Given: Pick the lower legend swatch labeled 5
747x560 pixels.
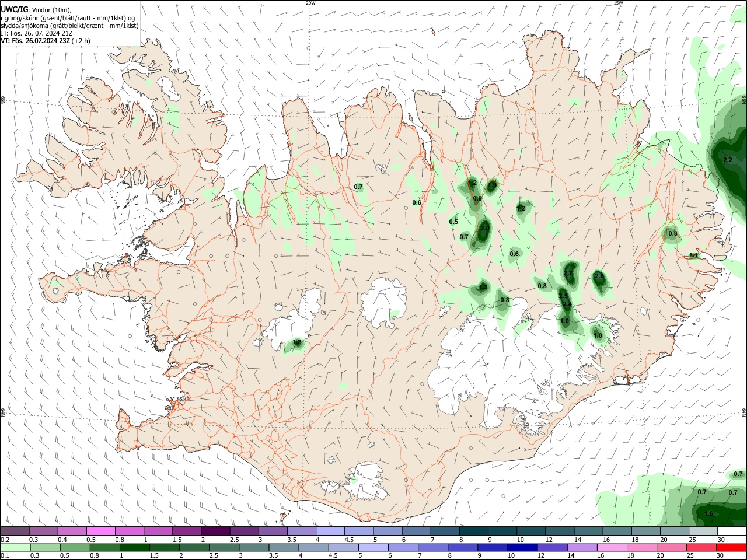Looking at the screenshot, I should [373, 547].
